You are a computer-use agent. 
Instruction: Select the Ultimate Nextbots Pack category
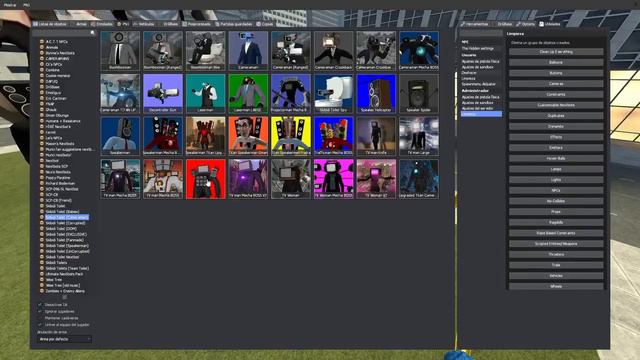click(x=64, y=274)
